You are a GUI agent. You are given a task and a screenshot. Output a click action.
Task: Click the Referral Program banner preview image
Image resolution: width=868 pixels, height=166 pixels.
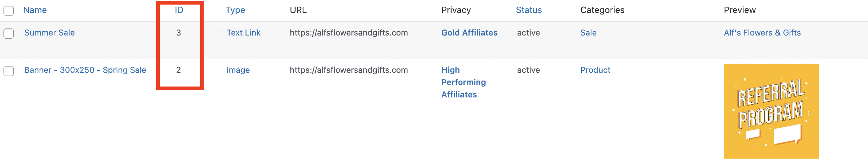pos(771,111)
